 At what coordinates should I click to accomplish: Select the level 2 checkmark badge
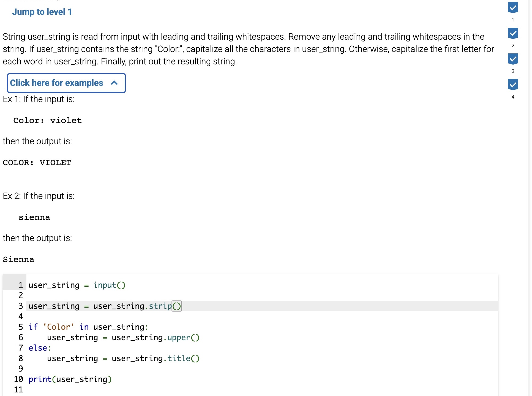click(x=513, y=33)
